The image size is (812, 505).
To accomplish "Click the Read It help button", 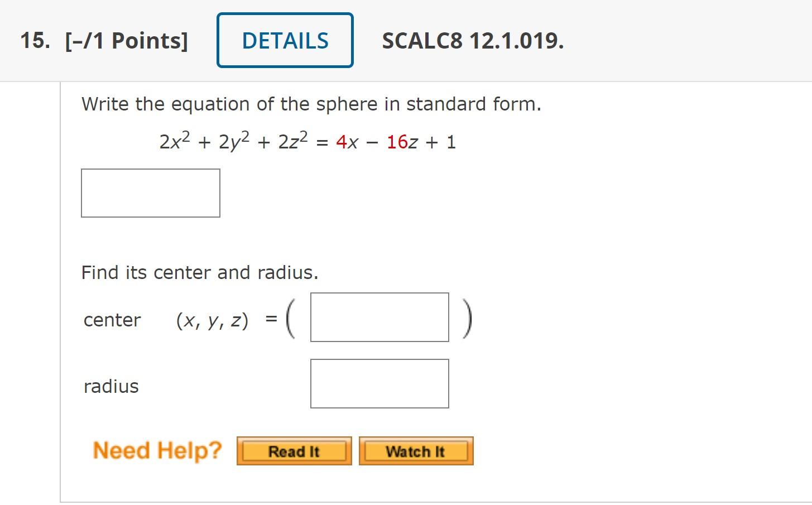I will [294, 451].
